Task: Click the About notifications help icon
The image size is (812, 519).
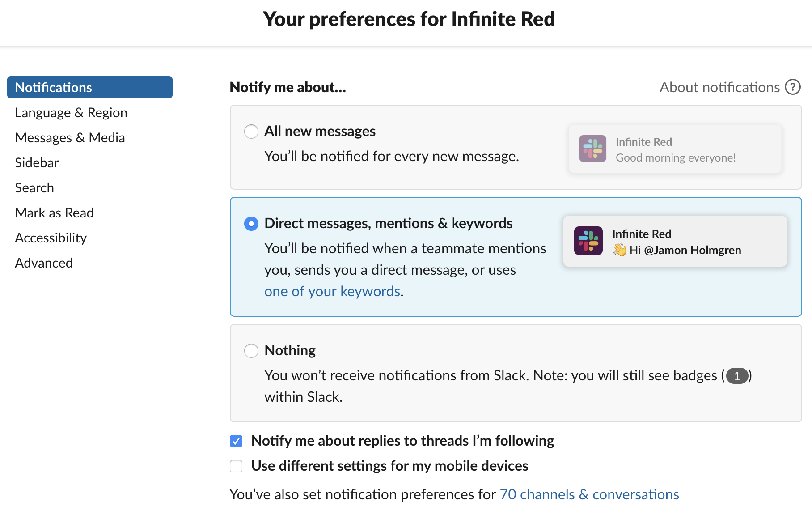Action: (793, 87)
